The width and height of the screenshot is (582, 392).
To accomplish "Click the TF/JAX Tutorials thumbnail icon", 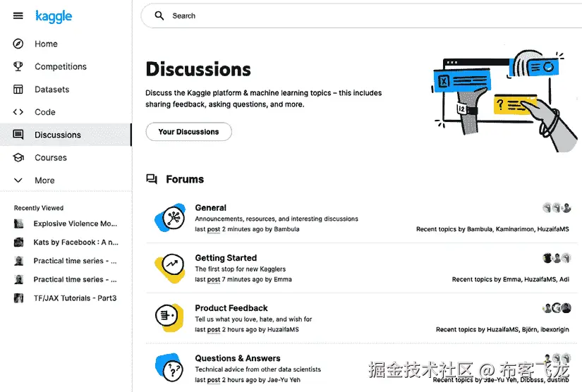I will point(18,298).
